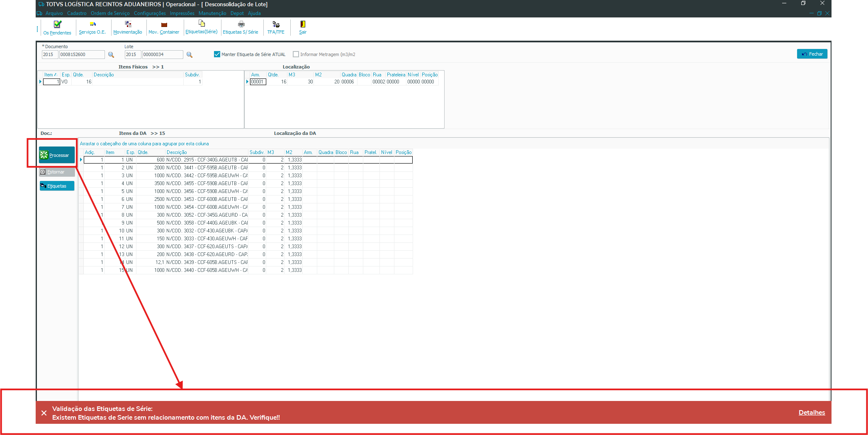Viewport: 868px width, 435px height.
Task: Sort the DA items by Adiç. column
Action: 94,152
